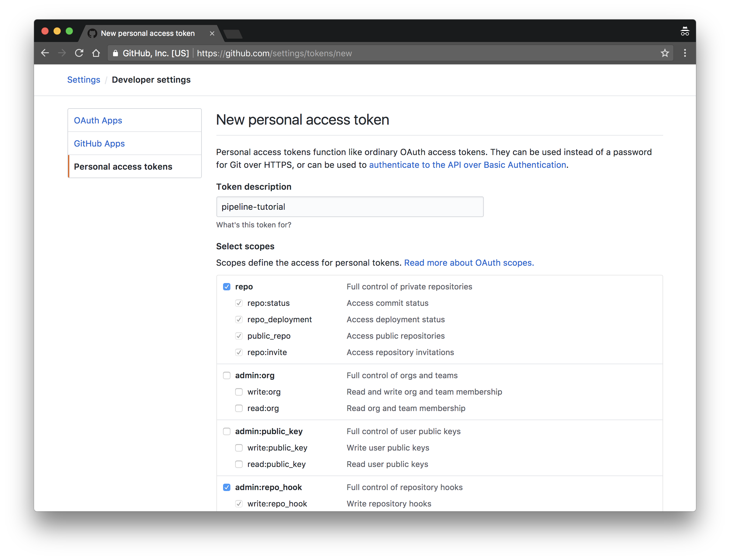Viewport: 730px width, 560px height.
Task: Toggle the write:repo_hook checkbox
Action: pyautogui.click(x=239, y=504)
